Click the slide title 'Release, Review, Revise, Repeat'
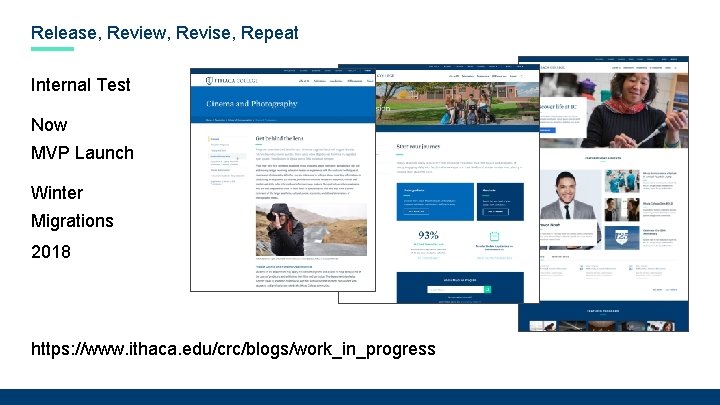Screen dimensions: 720x405 (x=164, y=33)
